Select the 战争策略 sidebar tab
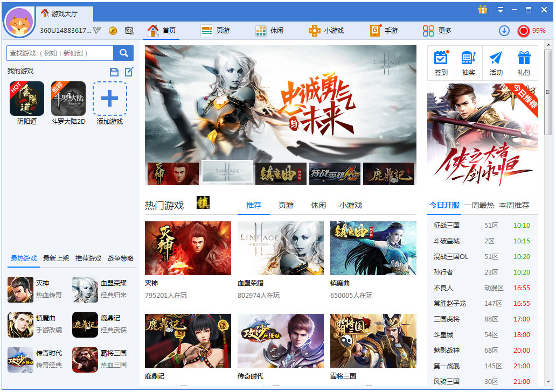This screenshot has height=392, width=556. click(x=121, y=258)
